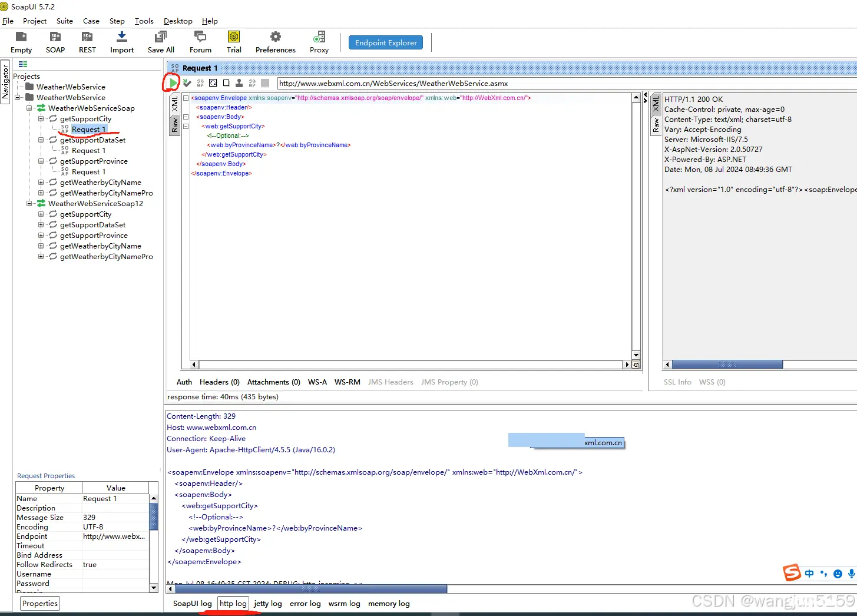
Task: Click Save All in the toolbar
Action: tap(161, 42)
